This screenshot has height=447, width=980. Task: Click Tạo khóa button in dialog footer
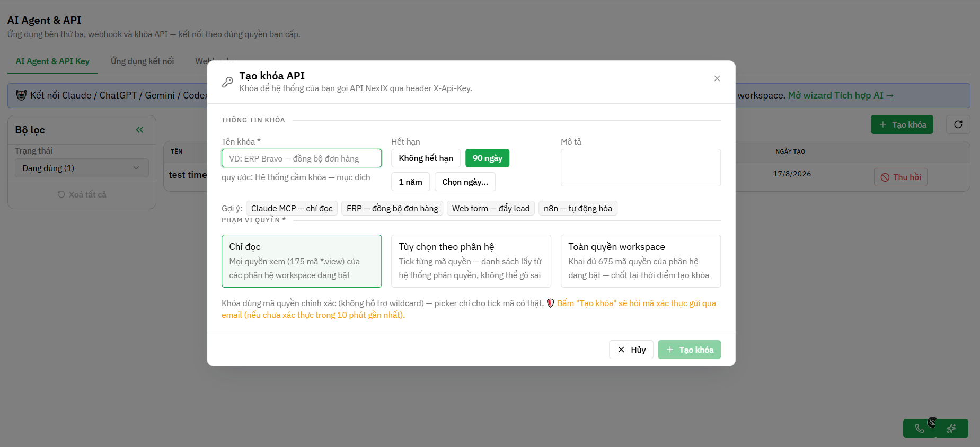[690, 350]
